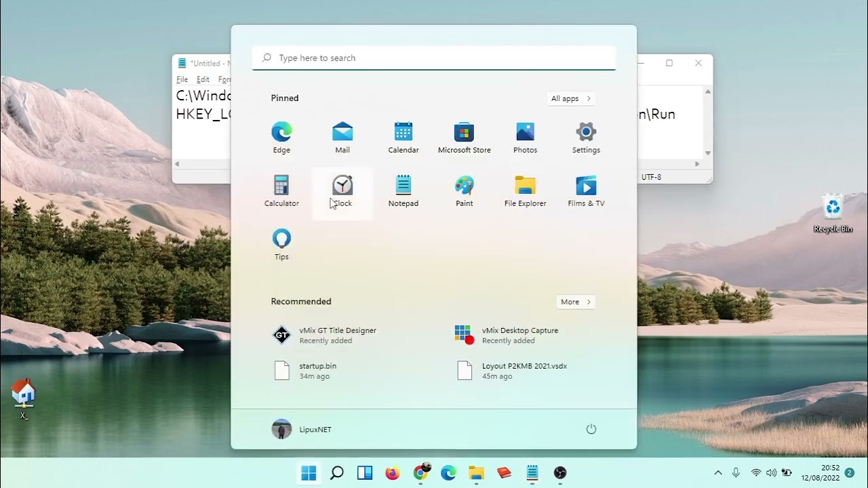Switch to Chrome on the taskbar
Image resolution: width=868 pixels, height=488 pixels.
click(x=421, y=473)
